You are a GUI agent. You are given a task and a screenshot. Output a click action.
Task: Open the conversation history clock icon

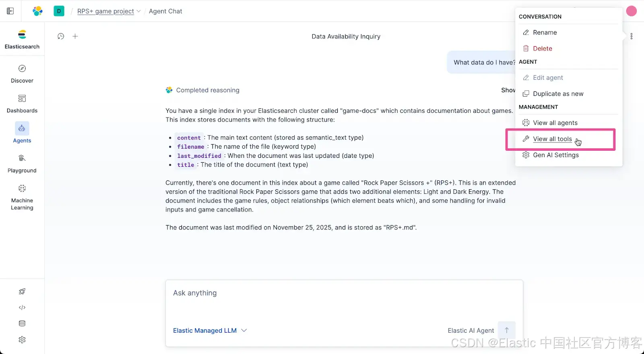[x=61, y=36]
